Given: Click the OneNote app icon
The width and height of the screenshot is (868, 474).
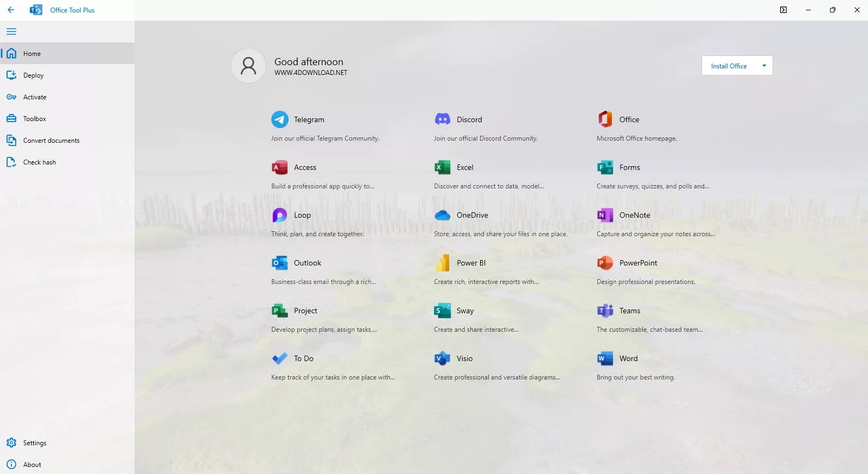Looking at the screenshot, I should [605, 215].
